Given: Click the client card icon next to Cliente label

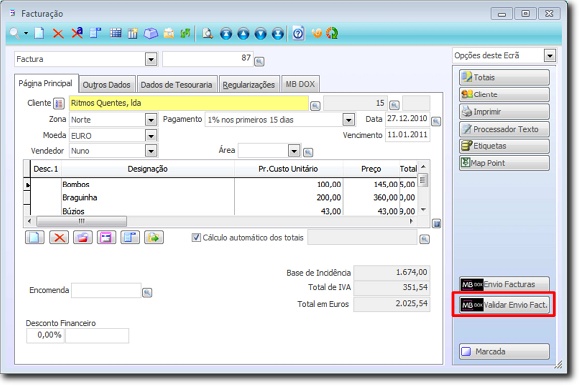Looking at the screenshot, I should pos(59,103).
